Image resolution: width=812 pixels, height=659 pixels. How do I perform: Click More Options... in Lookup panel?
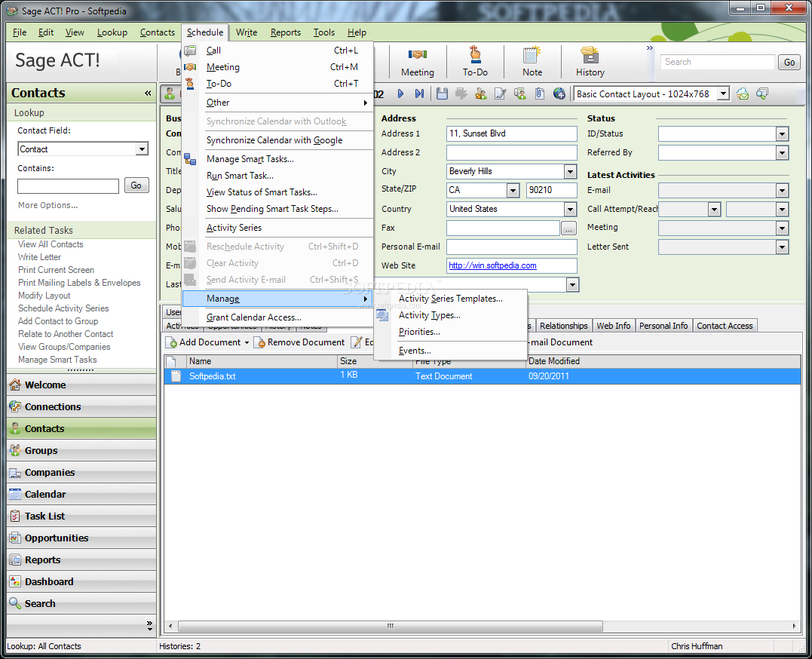coord(47,205)
